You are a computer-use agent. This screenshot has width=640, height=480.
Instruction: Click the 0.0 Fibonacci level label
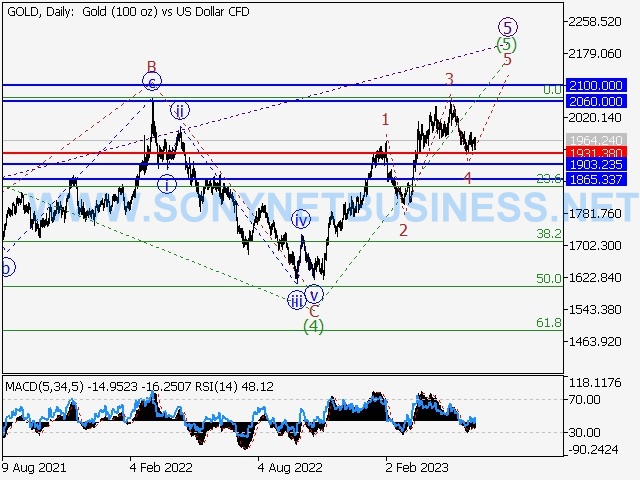coord(553,90)
